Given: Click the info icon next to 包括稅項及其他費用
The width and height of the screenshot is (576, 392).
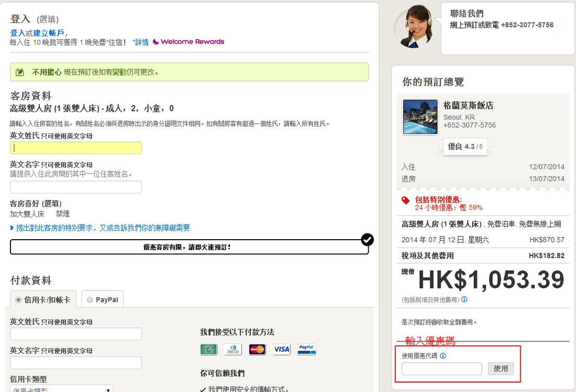Looking at the screenshot, I should coord(464,300).
